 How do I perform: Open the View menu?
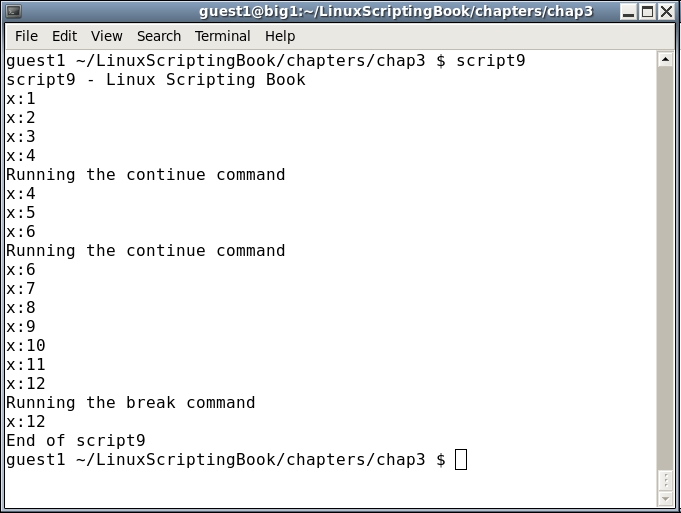pyautogui.click(x=106, y=36)
